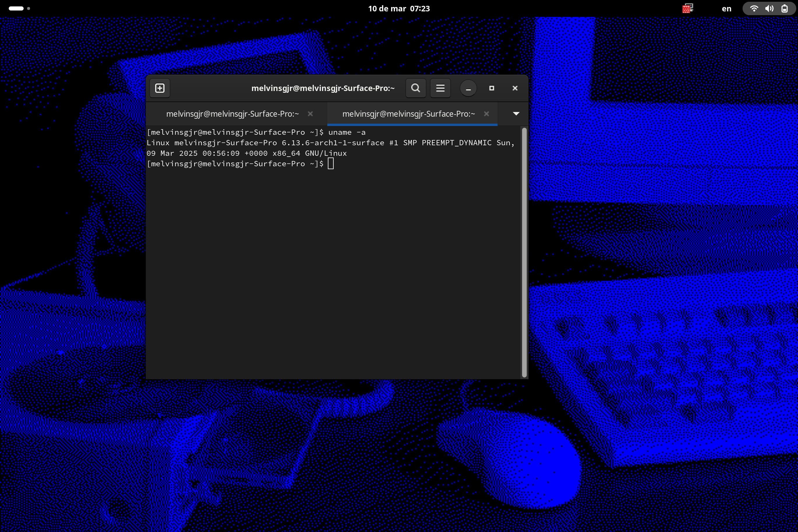Open the terminal hamburger menu
Image resolution: width=798 pixels, height=532 pixels.
click(440, 88)
